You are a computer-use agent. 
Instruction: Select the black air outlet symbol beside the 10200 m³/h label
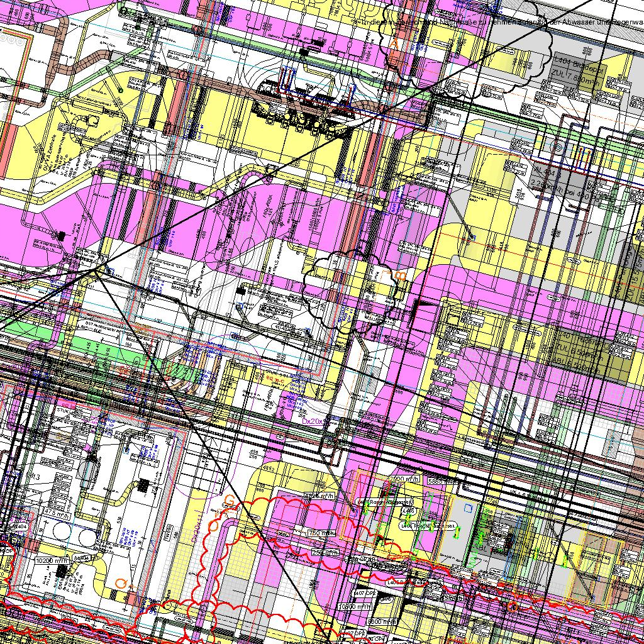[x=62, y=571]
